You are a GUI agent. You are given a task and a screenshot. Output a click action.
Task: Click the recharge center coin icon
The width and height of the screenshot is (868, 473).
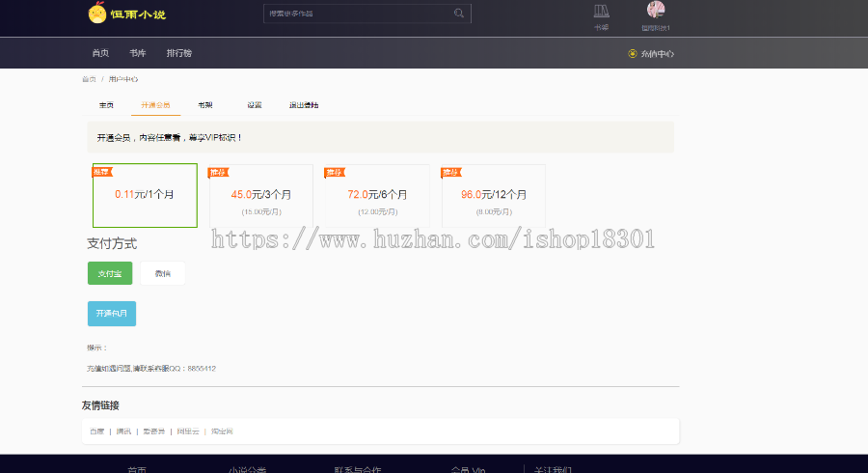click(x=632, y=54)
